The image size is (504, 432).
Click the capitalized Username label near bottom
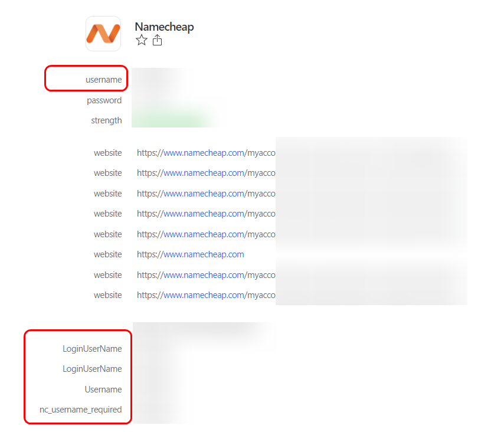click(x=103, y=390)
